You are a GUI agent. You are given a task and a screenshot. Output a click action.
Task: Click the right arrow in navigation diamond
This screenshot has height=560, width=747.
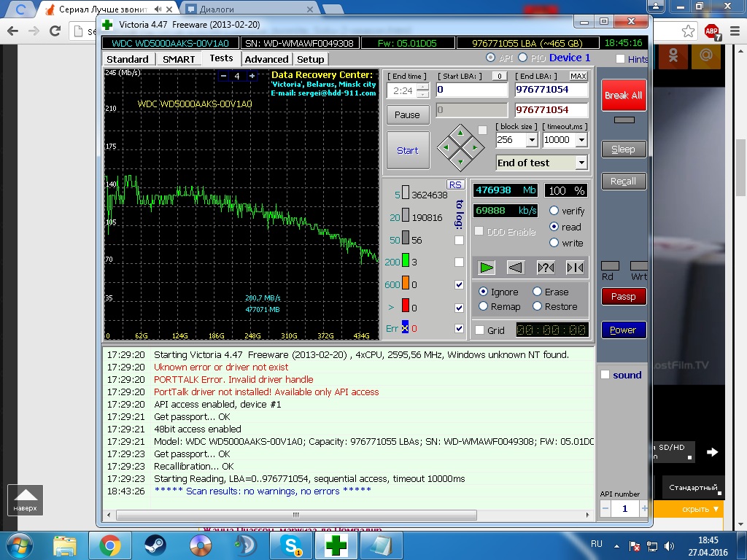(x=475, y=147)
